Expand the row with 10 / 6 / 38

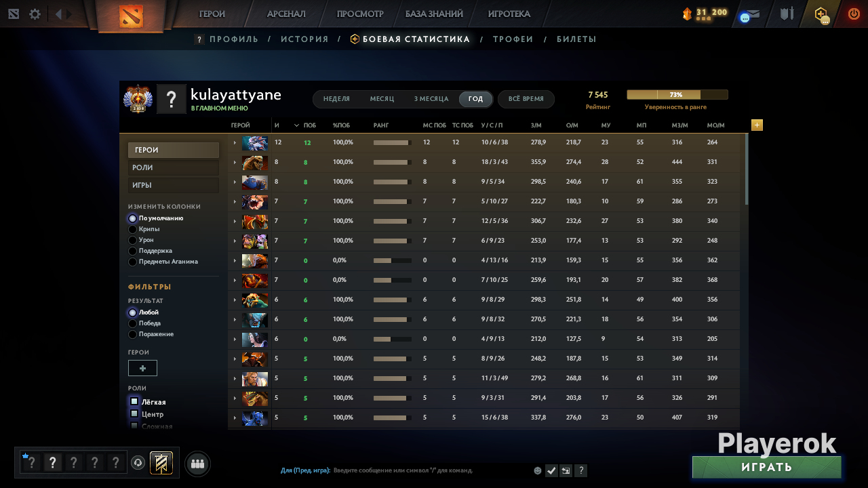235,143
